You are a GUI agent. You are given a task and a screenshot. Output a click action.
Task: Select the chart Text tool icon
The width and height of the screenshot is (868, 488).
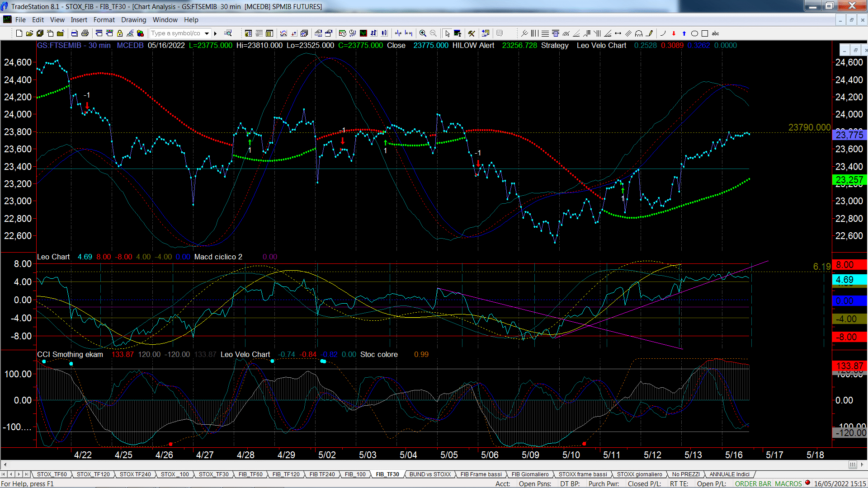[x=458, y=33]
